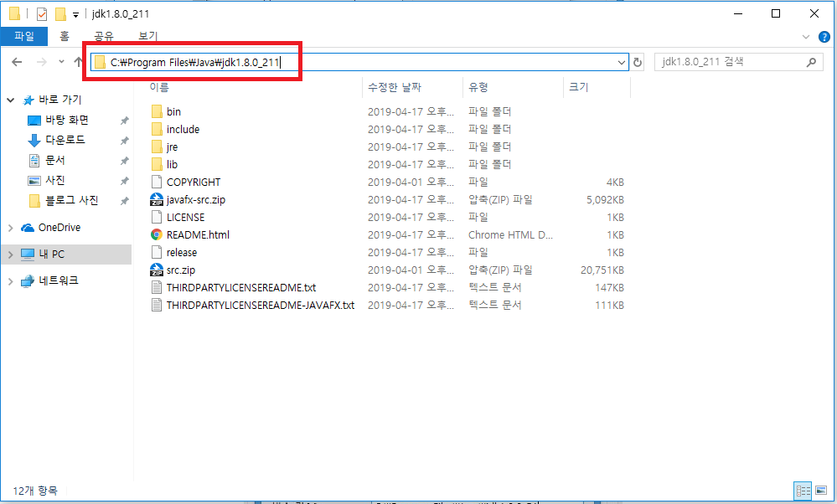
Task: Open the 홈 (Home) ribbon tab
Action: [65, 36]
